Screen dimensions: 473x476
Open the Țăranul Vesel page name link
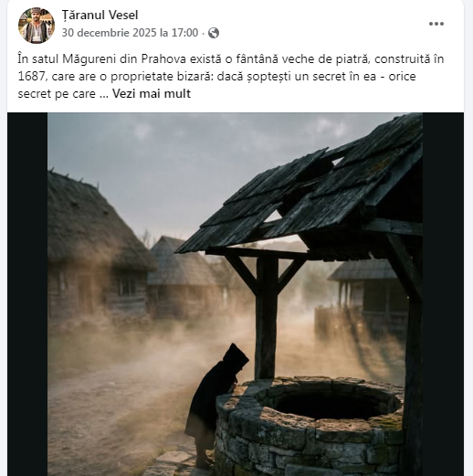pyautogui.click(x=100, y=15)
